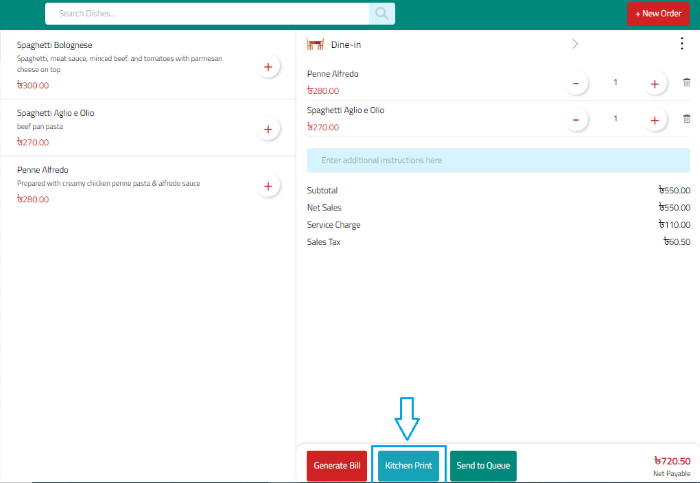Expand the Dine-in order type chevron
This screenshot has width=700, height=483.
pos(575,44)
